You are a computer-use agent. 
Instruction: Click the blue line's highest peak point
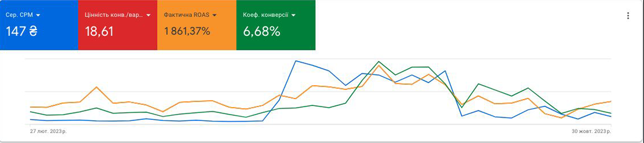[296, 61]
